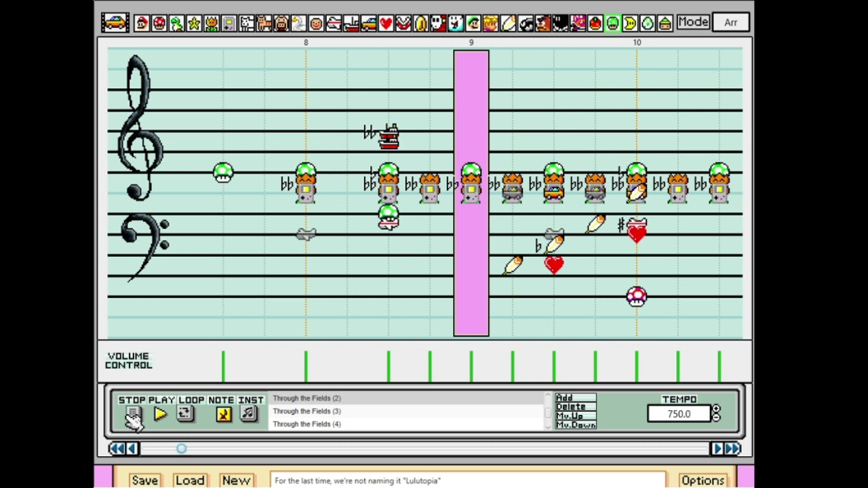This screenshot has height=488, width=868.
Task: Select the Boo ghost instrument
Action: pyautogui.click(x=456, y=23)
